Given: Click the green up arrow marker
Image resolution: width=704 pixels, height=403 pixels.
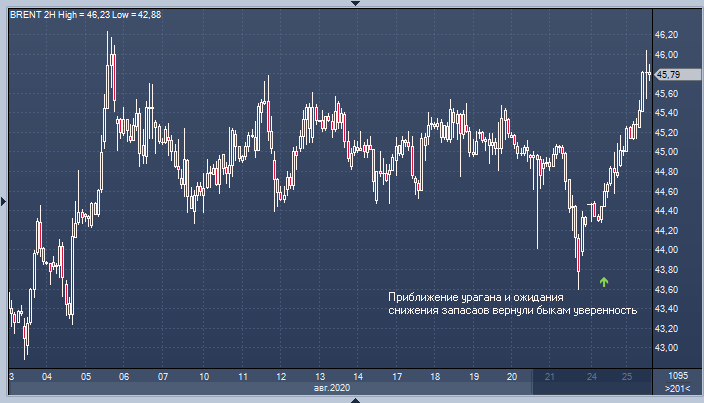Looking at the screenshot, I should coord(604,282).
